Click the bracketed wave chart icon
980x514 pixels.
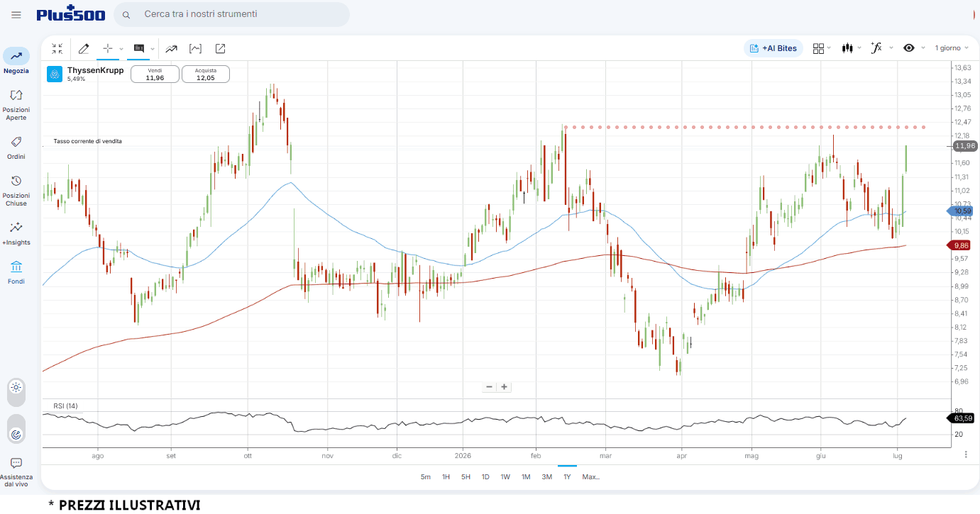(195, 48)
